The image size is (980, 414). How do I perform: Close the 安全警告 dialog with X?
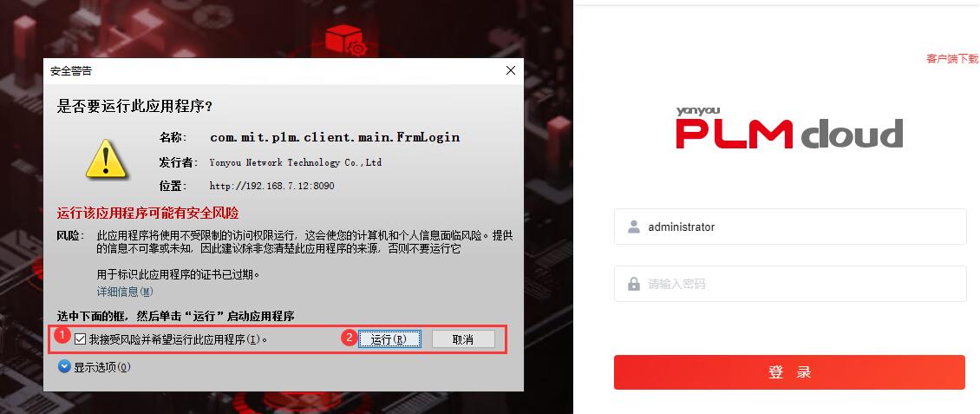tap(511, 70)
